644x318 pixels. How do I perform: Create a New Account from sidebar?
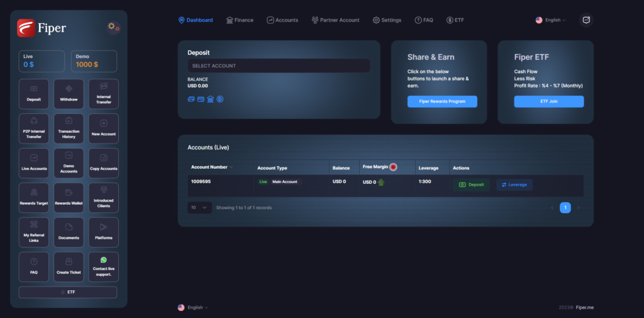pos(104,128)
